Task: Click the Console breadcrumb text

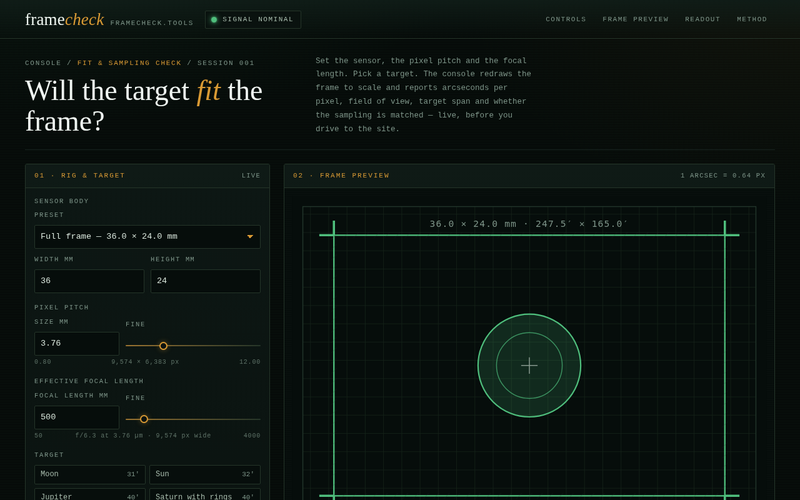Action: [x=43, y=63]
